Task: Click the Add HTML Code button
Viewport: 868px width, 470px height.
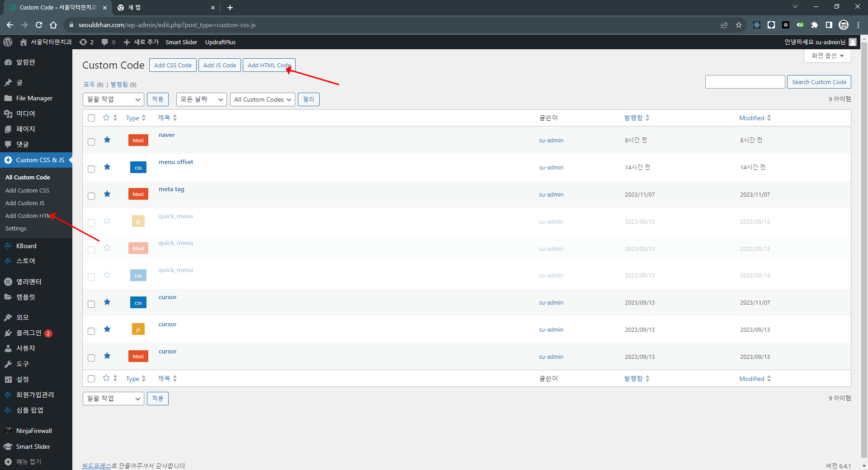Action: pos(269,65)
